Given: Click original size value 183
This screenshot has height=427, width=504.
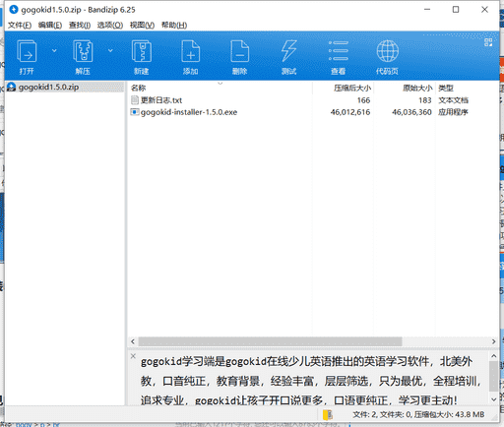Looking at the screenshot, I should click(425, 100).
